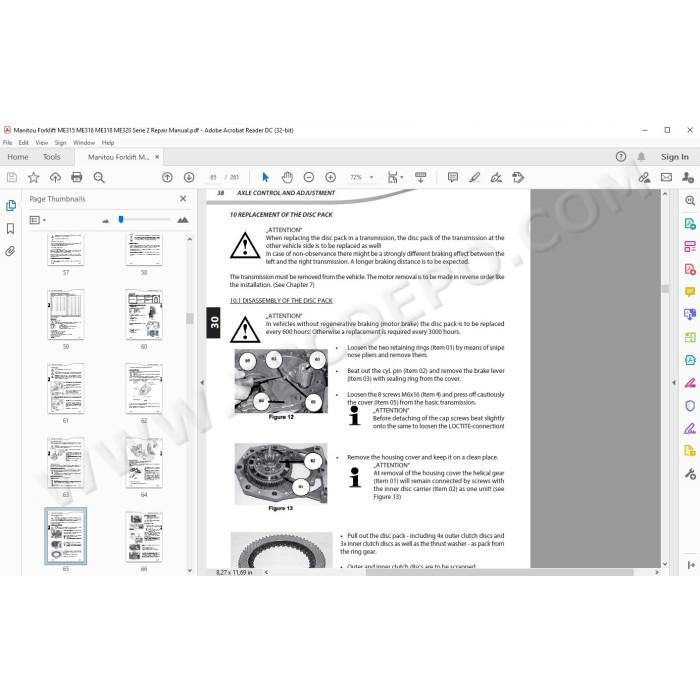Select page 60 thumbnail
The height and width of the screenshot is (700, 700).
[144, 314]
